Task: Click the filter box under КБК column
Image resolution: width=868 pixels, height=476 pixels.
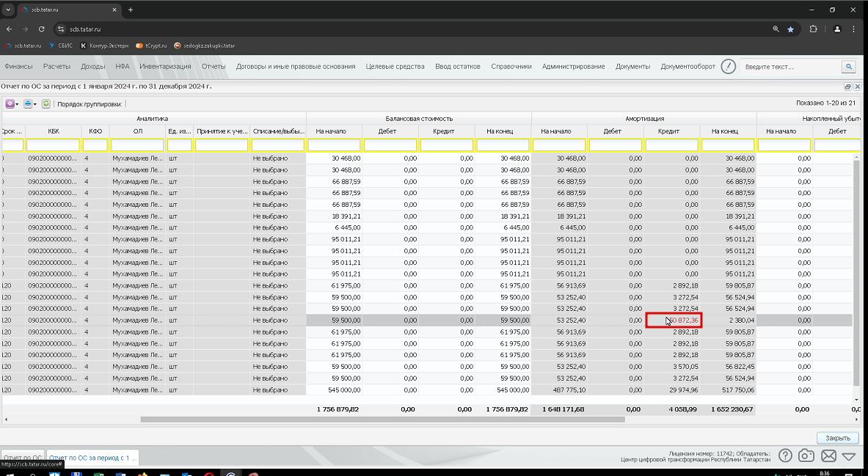Action: click(53, 145)
